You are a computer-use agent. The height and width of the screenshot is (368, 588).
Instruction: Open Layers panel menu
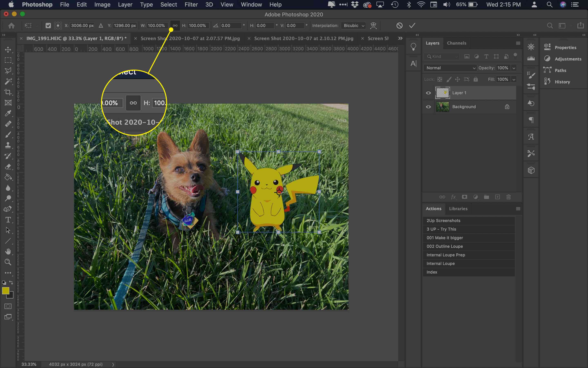coord(518,43)
